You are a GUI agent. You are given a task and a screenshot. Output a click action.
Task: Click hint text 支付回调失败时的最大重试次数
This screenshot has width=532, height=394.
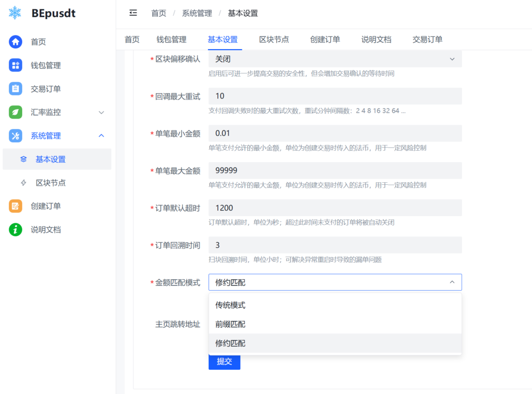(x=307, y=111)
